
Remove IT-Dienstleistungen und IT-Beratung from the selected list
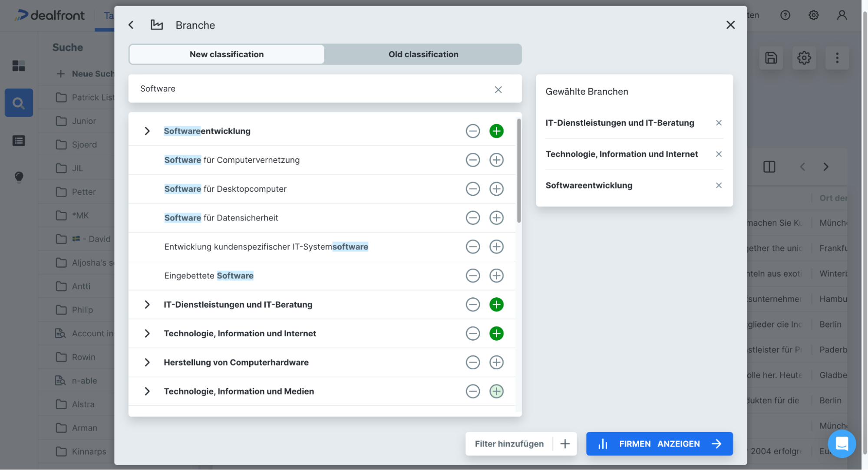[x=719, y=123]
